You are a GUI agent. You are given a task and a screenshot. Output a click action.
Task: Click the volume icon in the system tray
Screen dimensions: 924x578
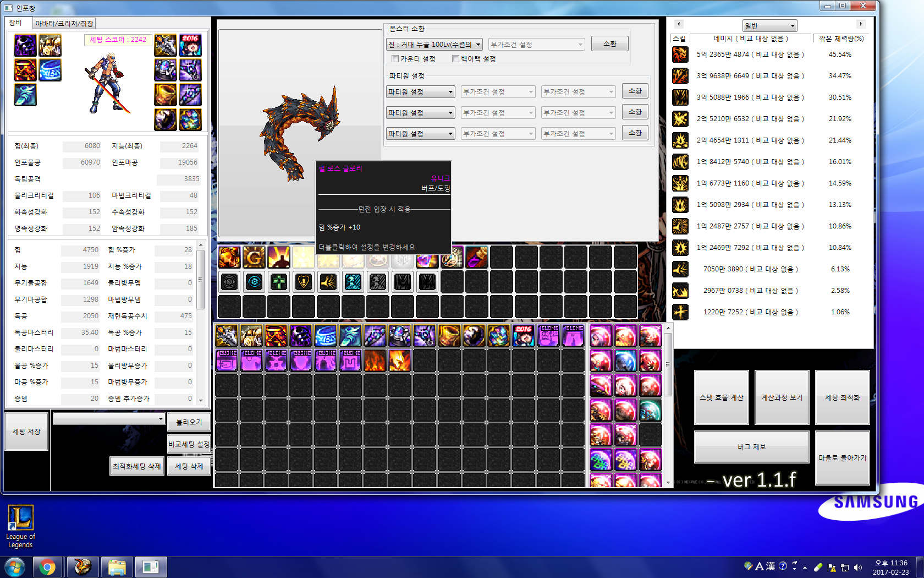click(858, 567)
